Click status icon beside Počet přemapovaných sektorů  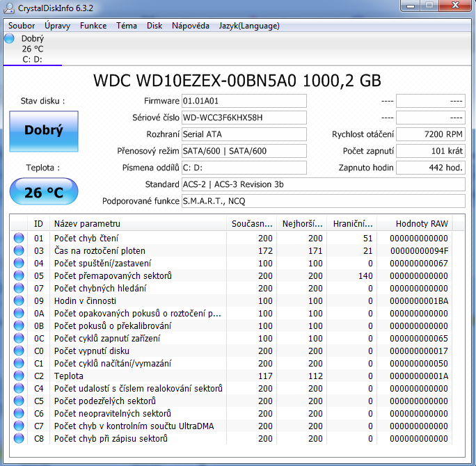(18, 275)
